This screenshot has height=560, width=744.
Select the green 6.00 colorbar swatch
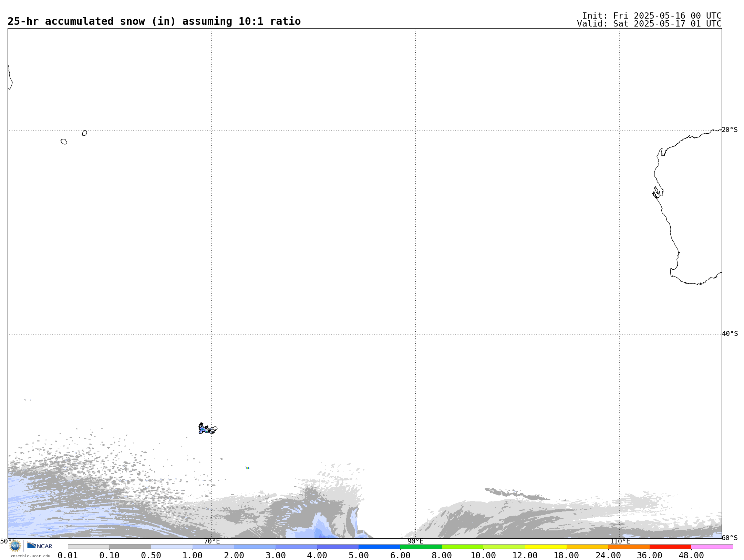coord(421,547)
